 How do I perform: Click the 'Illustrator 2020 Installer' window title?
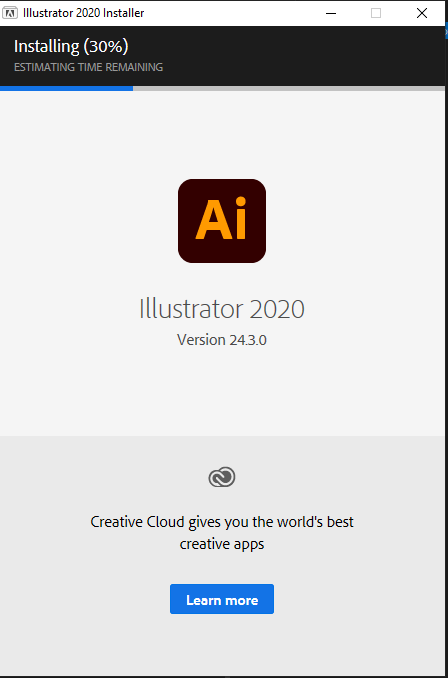pos(83,13)
